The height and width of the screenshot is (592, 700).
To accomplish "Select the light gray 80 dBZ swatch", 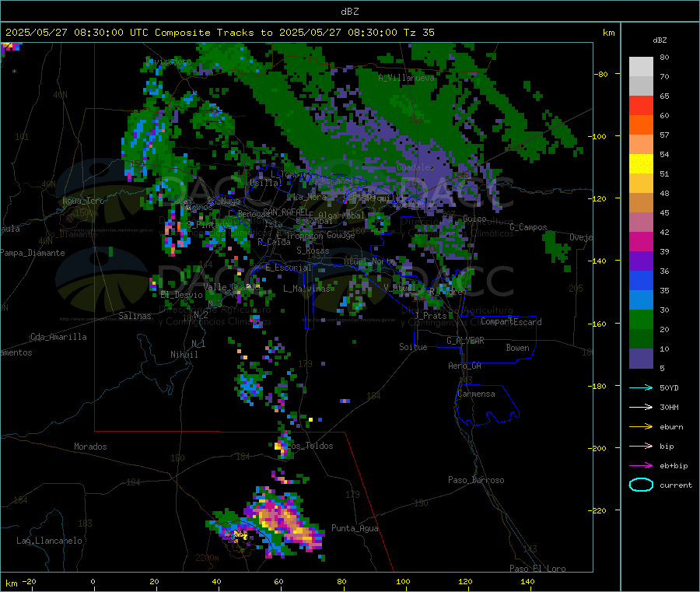I will (x=641, y=67).
